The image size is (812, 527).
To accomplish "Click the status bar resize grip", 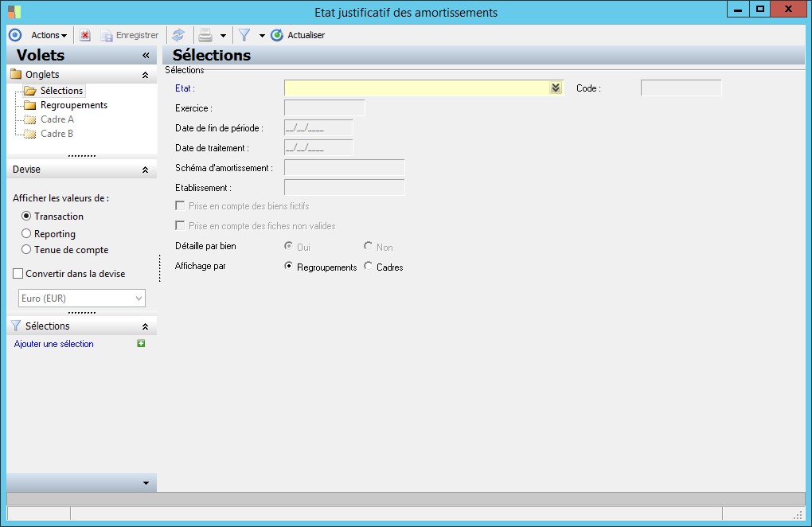I will coord(798,514).
